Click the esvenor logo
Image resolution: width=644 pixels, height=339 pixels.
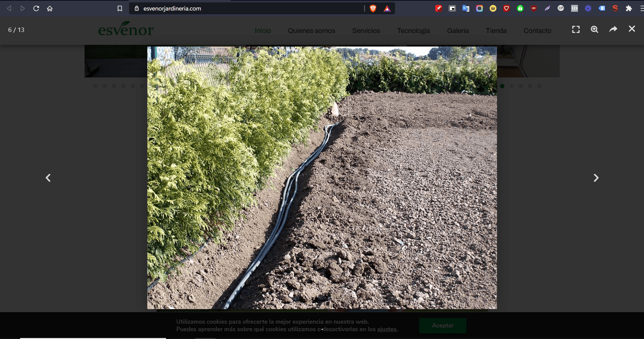126,29
